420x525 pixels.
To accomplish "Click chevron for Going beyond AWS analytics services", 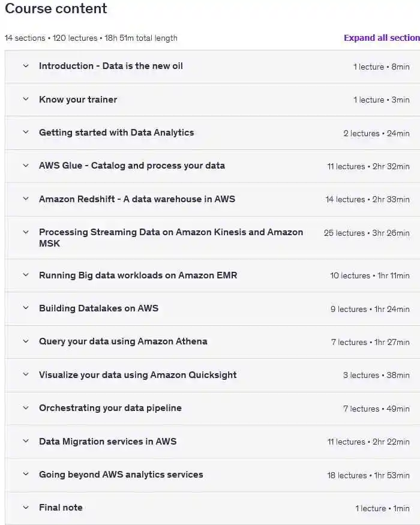I will (x=26, y=475).
